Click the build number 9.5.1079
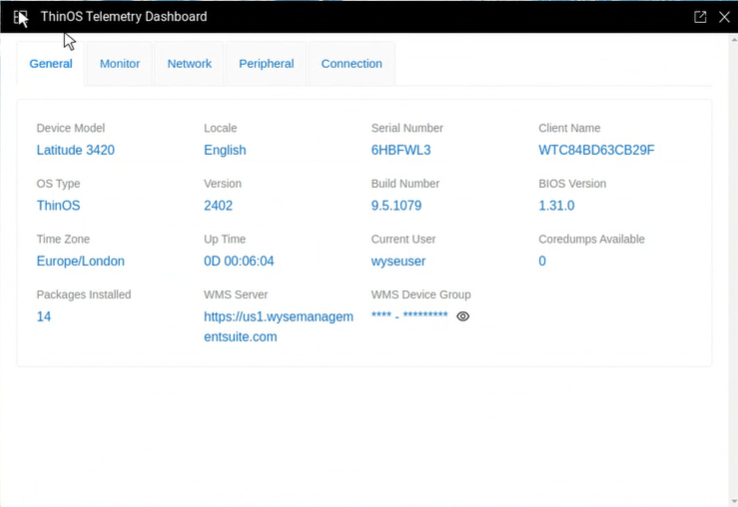738x507 pixels. click(396, 206)
